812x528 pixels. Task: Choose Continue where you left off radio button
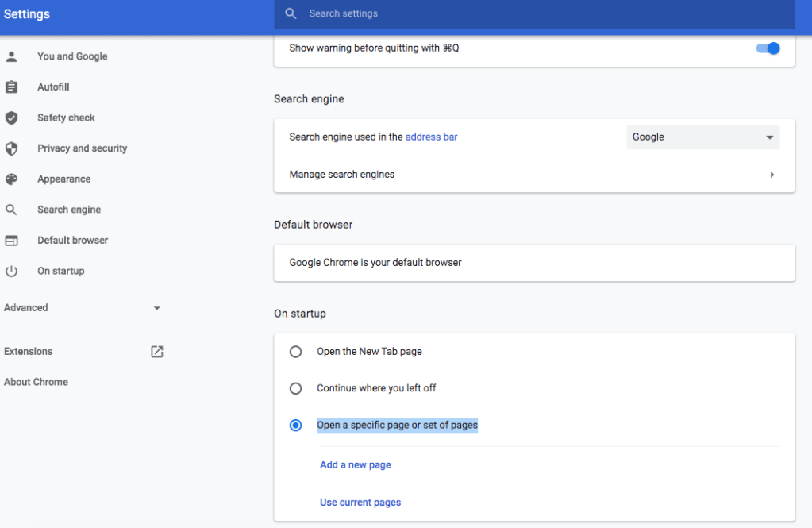(x=296, y=388)
